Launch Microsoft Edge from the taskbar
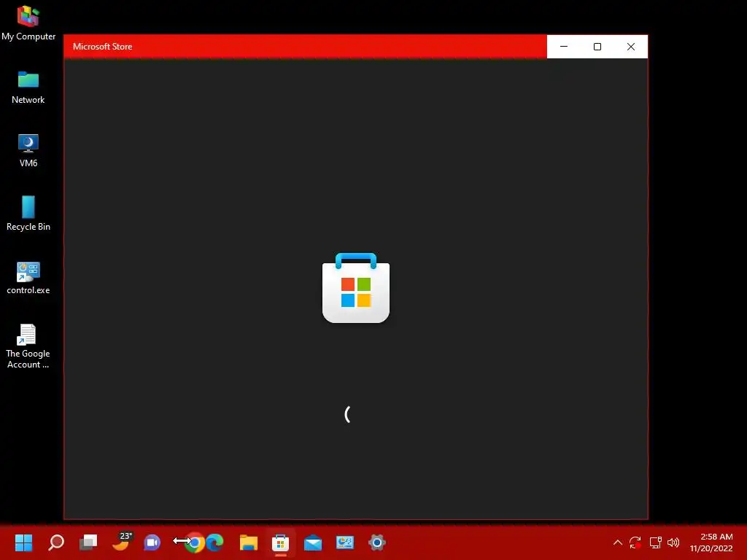The height and width of the screenshot is (560, 747). tap(215, 542)
